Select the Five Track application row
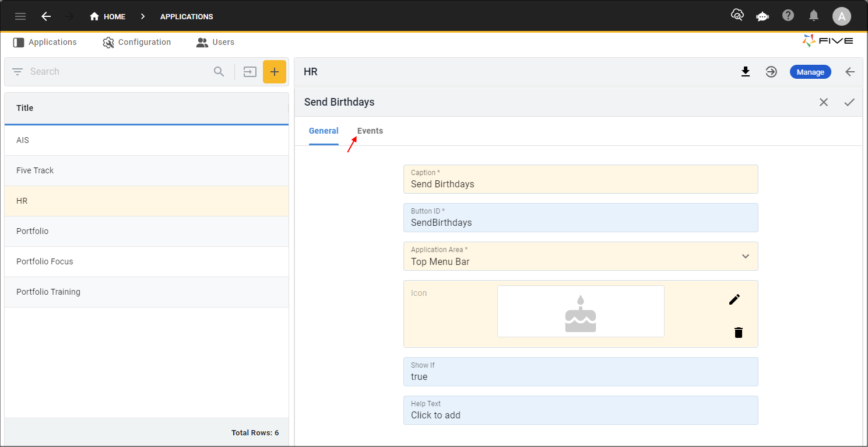 tap(146, 171)
